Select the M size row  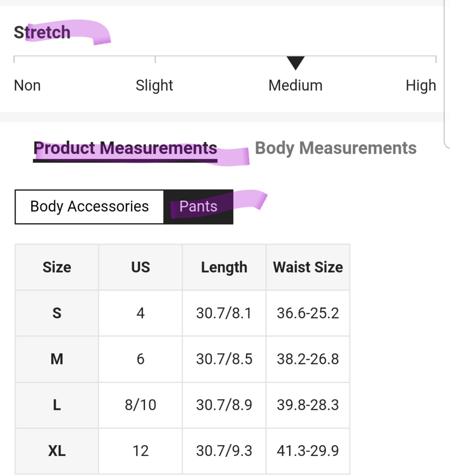click(182, 359)
